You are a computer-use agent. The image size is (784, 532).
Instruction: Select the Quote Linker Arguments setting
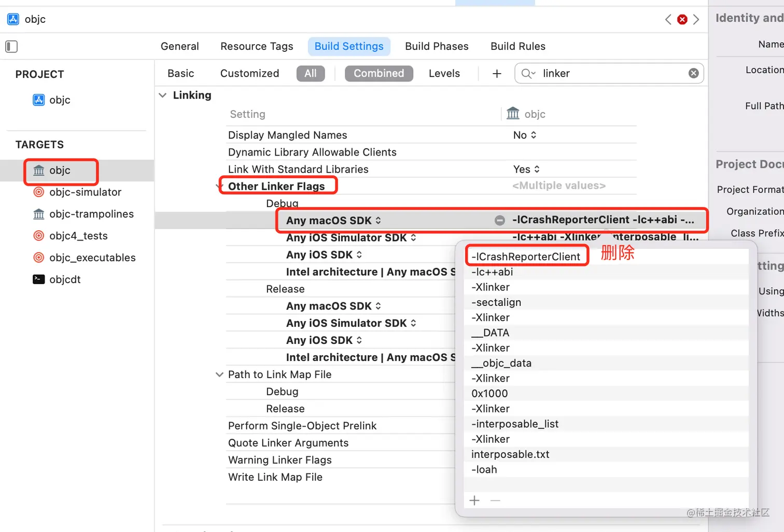point(288,443)
